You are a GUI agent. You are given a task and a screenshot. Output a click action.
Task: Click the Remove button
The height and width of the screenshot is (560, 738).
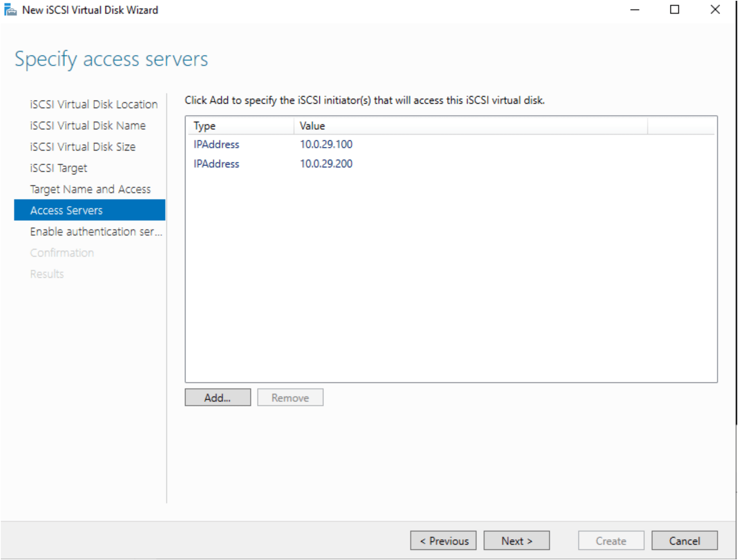coord(290,397)
